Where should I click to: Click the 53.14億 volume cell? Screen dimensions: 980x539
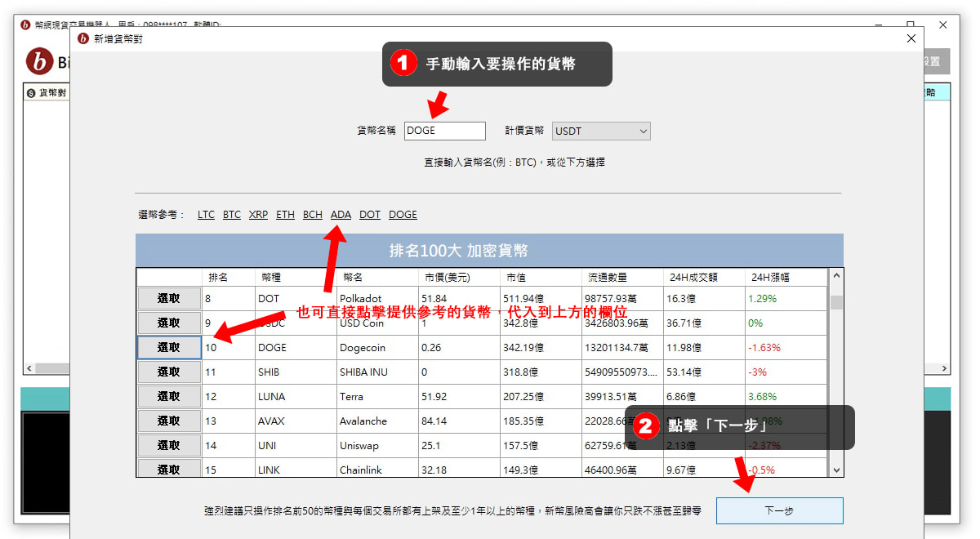tap(704, 372)
